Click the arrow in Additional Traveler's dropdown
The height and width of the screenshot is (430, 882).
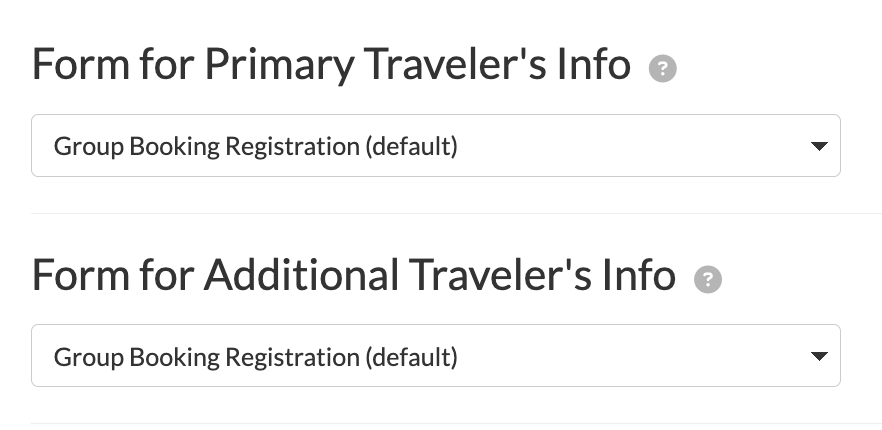click(x=818, y=357)
